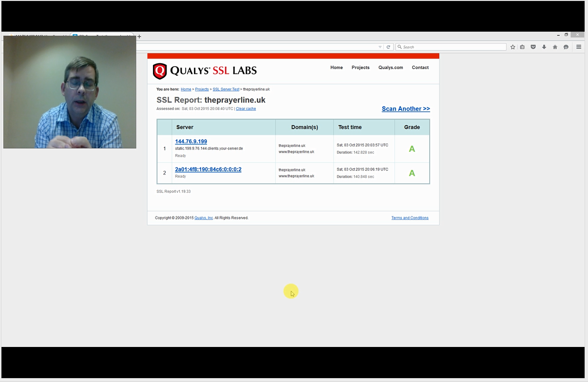This screenshot has height=382, width=588.
Task: Follow the Projects breadcrumb link
Action: tap(202, 90)
